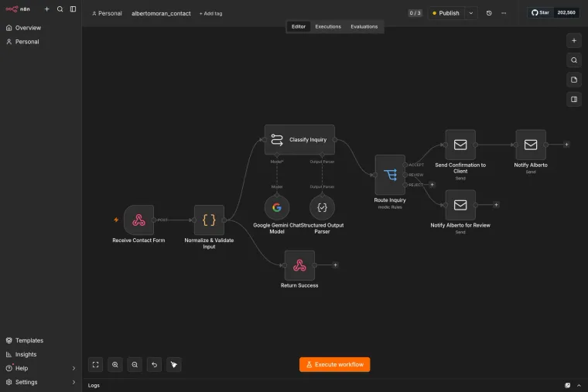The height and width of the screenshot is (392, 588).
Task: Click the 0 / 3 counter badge
Action: coord(415,13)
